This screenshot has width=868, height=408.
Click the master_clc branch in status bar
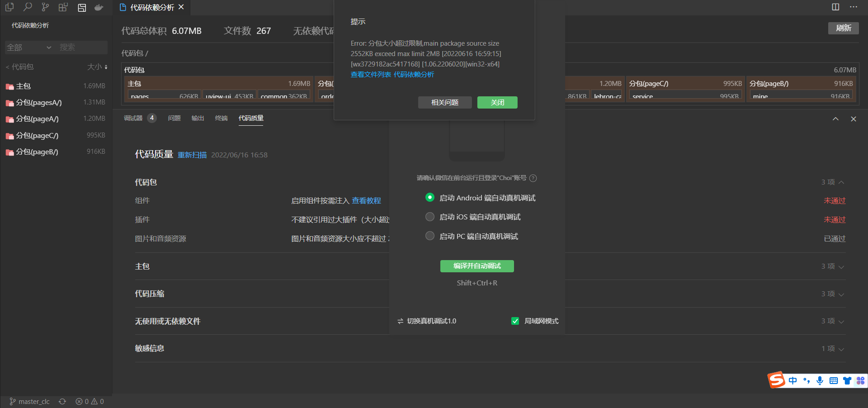point(29,402)
